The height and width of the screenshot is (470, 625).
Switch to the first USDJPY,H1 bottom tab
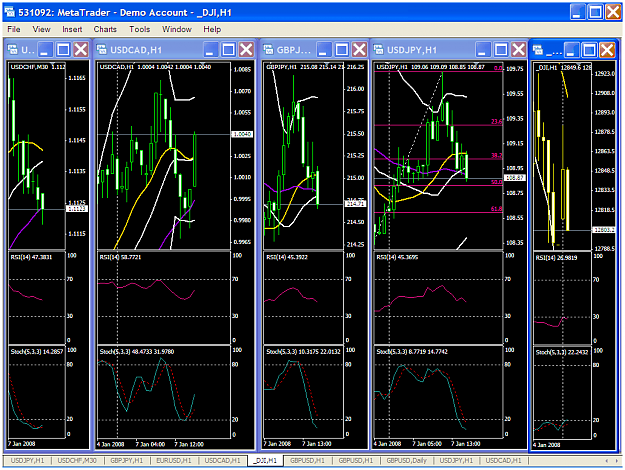[27, 460]
